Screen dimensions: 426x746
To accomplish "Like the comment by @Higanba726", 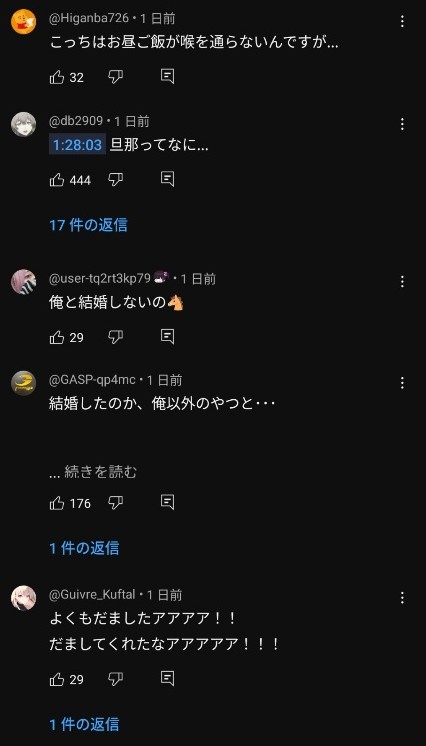I will tap(57, 77).
